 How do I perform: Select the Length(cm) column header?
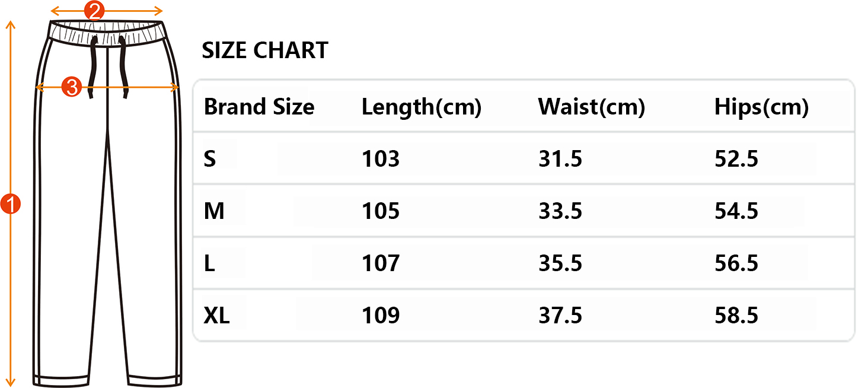[x=421, y=107]
